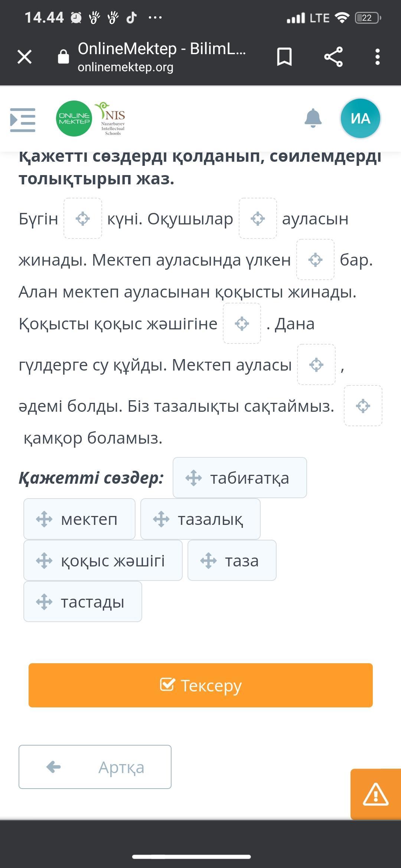
Task: Click the blank slot after "Бүгін"
Action: pos(83,218)
